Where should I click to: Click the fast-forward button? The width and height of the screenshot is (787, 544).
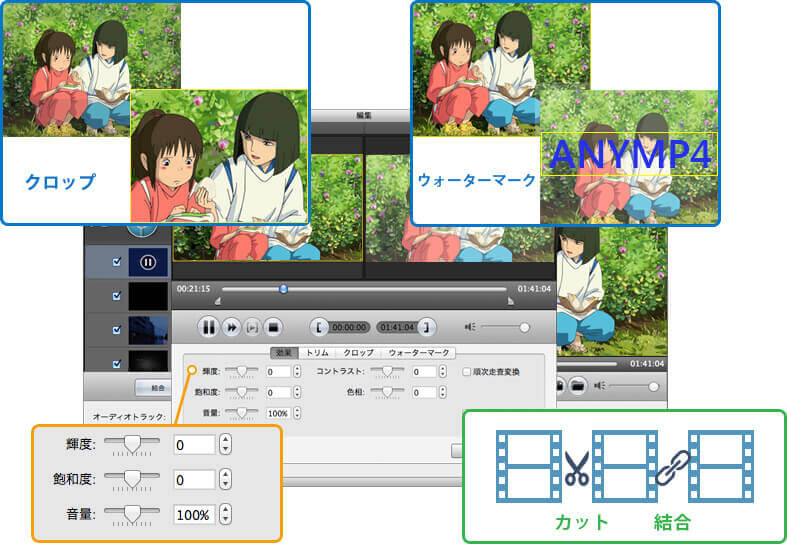[x=231, y=328]
